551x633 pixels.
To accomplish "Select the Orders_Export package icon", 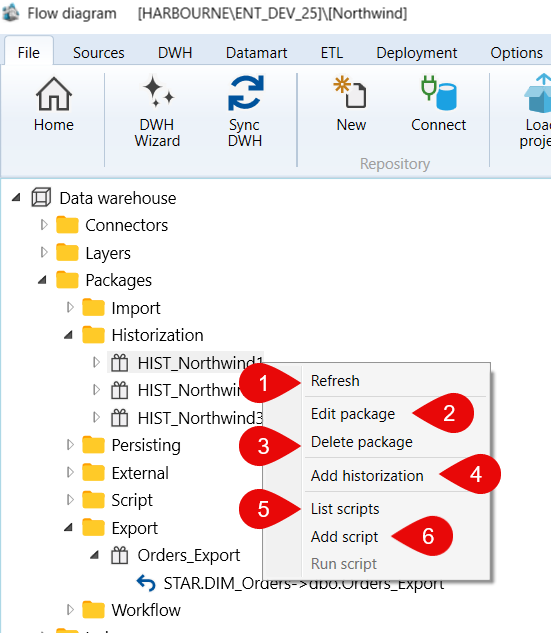I will point(119,555).
